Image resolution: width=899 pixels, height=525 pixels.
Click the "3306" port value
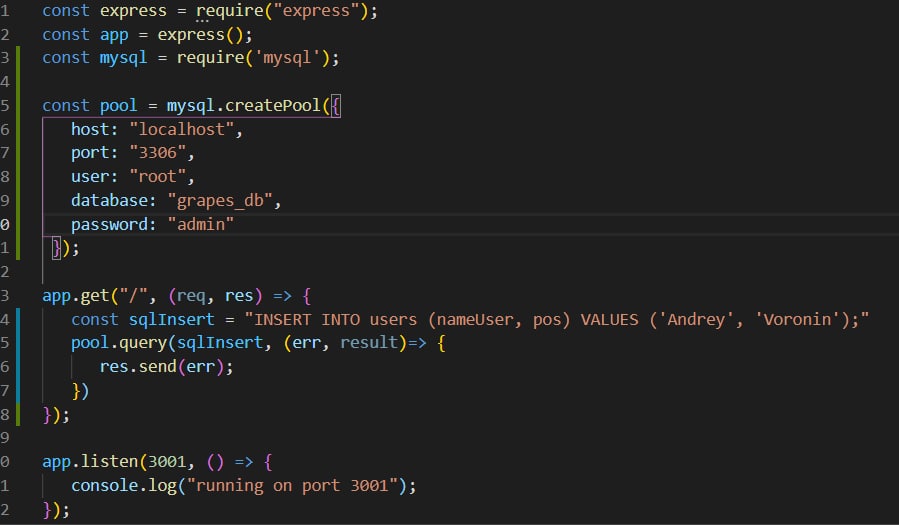[158, 153]
